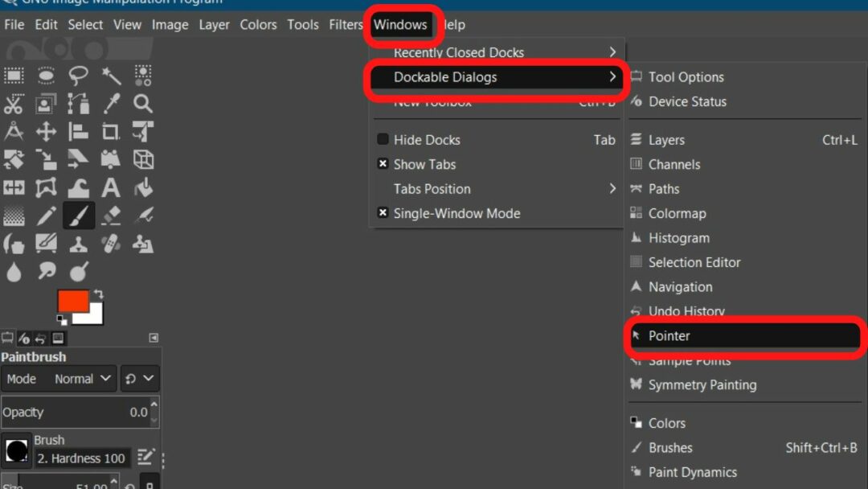The image size is (868, 489).
Task: Select the Zoom magnifier tool
Action: coord(143,103)
